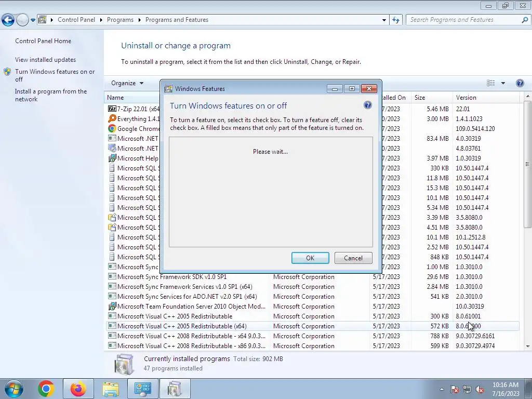Open View installed updates link
532x399 pixels.
(x=46, y=59)
